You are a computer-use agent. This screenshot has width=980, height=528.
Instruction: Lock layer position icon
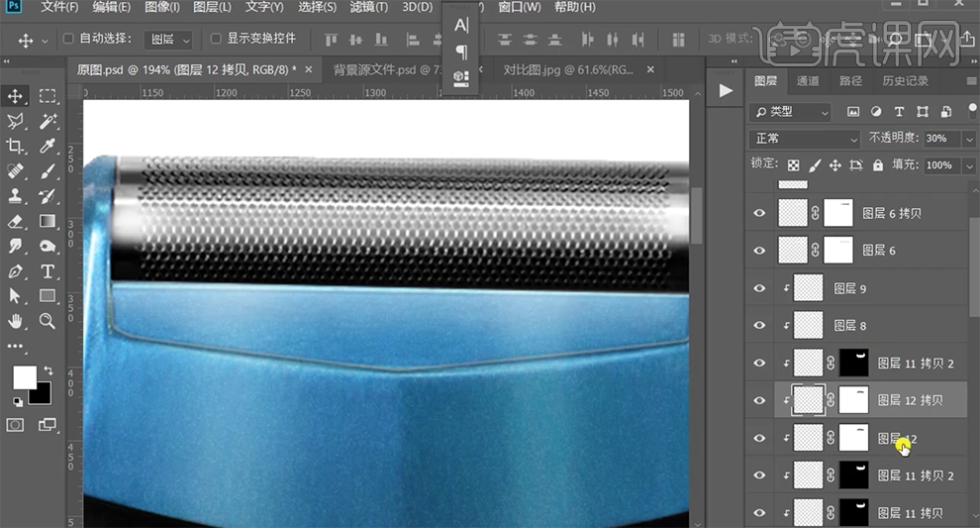[x=835, y=165]
